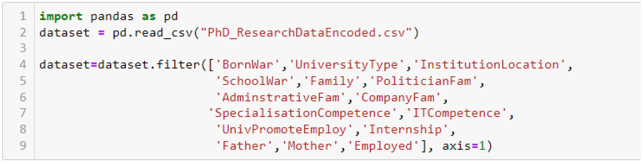Click the 'UniversityType' string
This screenshot has width=644, height=162.
[x=346, y=65]
